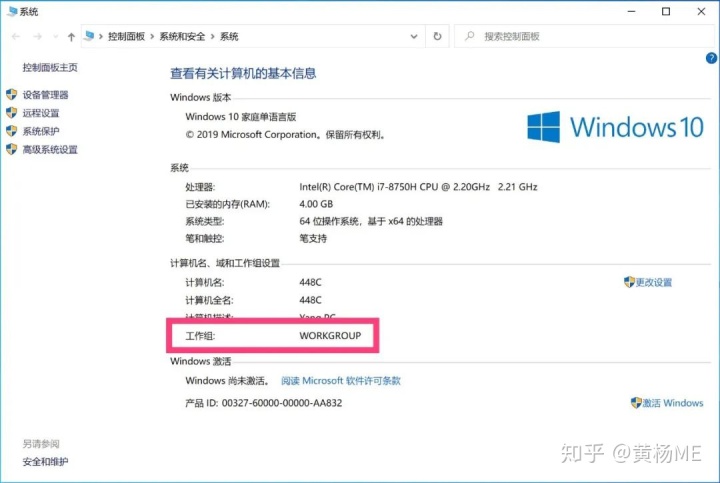The width and height of the screenshot is (720, 483).
Task: Click the shield icon beside 高级系统设置
Action: click(11, 149)
